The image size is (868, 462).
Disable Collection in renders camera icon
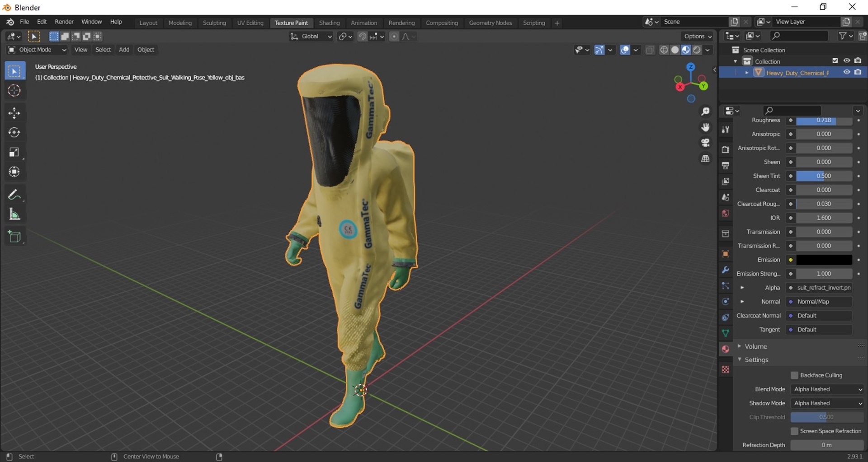858,61
